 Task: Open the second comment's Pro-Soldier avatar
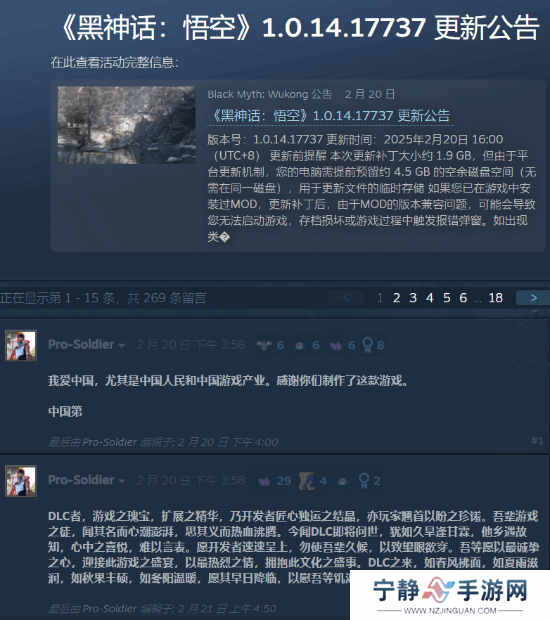point(21,481)
